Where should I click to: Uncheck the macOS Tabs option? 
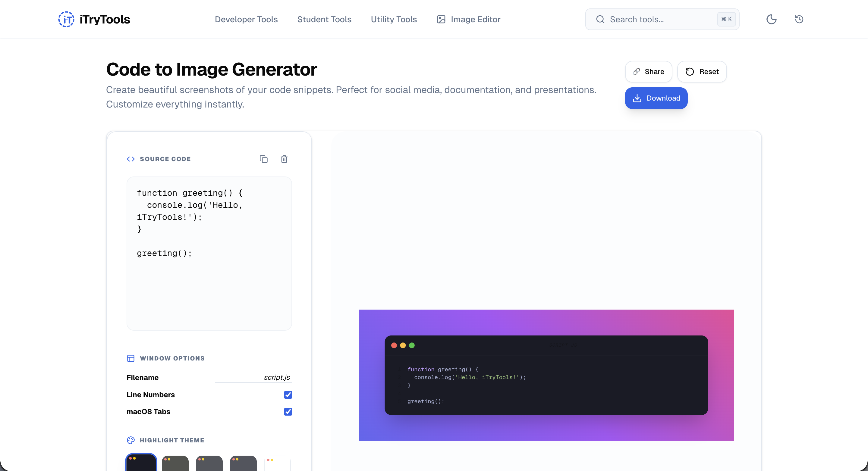[x=288, y=411]
